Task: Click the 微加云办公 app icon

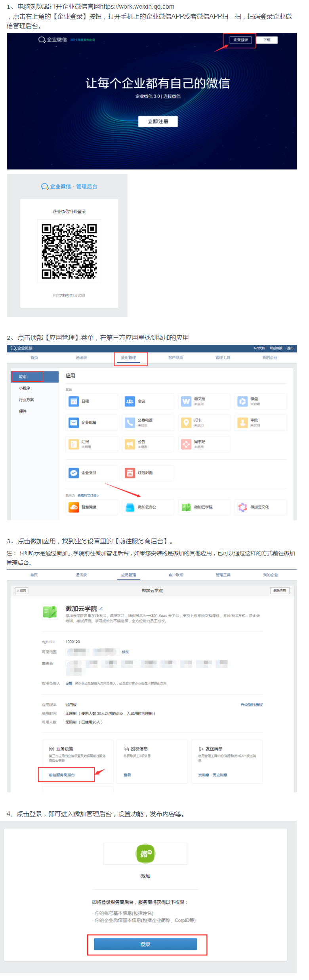Action: [130, 507]
